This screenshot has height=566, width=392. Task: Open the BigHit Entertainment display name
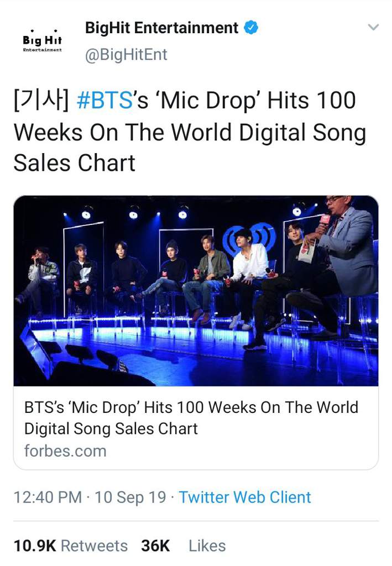[161, 28]
